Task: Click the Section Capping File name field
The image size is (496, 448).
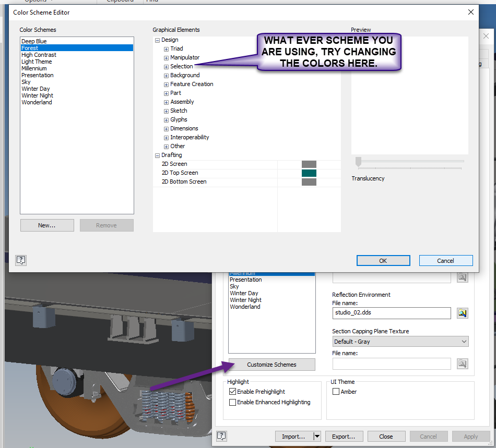Action: point(392,364)
